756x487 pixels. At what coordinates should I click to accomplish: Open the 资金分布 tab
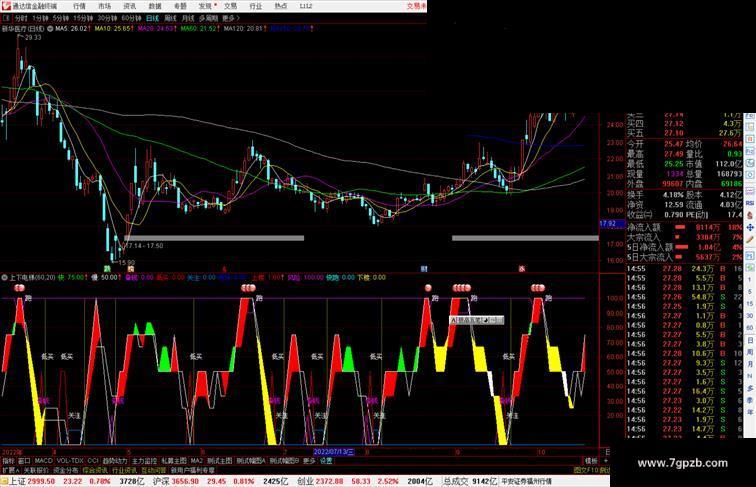pos(66,470)
